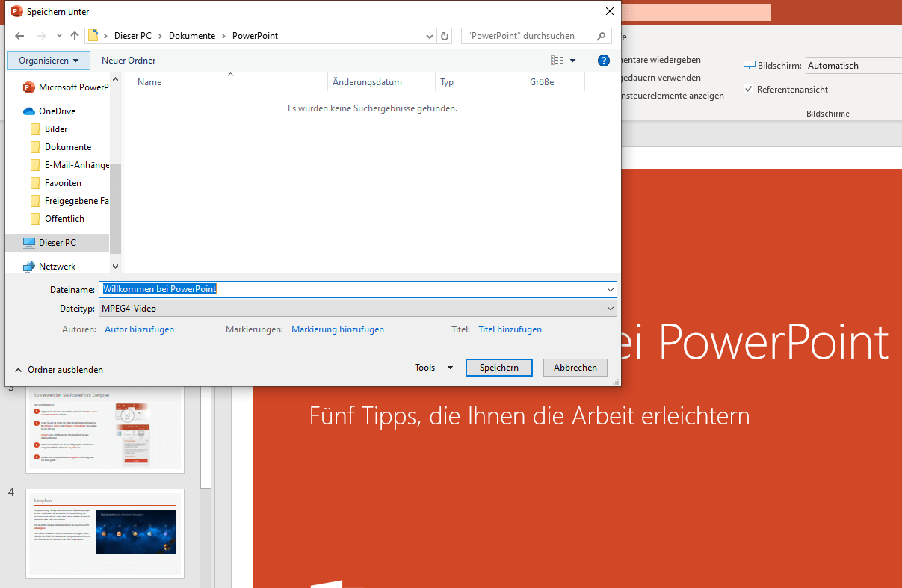Go up one folder level arrow
Image resolution: width=902 pixels, height=588 pixels.
(x=75, y=36)
